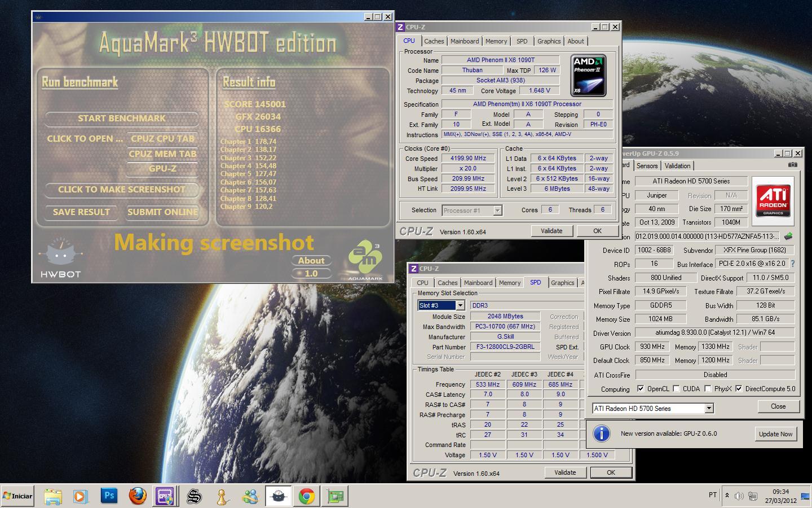This screenshot has width=812, height=508.
Task: Click the BIOS save chip icon in GPU-Z
Action: [x=788, y=236]
